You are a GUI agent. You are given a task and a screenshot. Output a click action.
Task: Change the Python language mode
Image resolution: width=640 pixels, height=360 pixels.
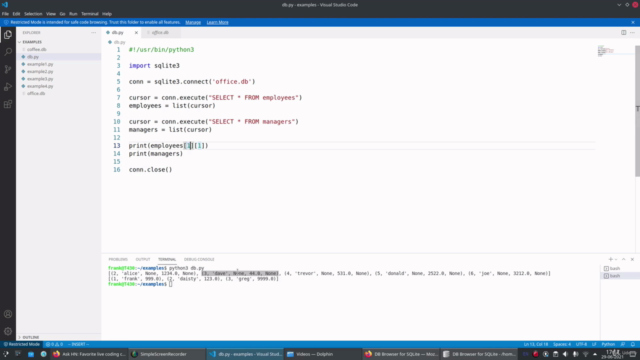click(x=608, y=344)
